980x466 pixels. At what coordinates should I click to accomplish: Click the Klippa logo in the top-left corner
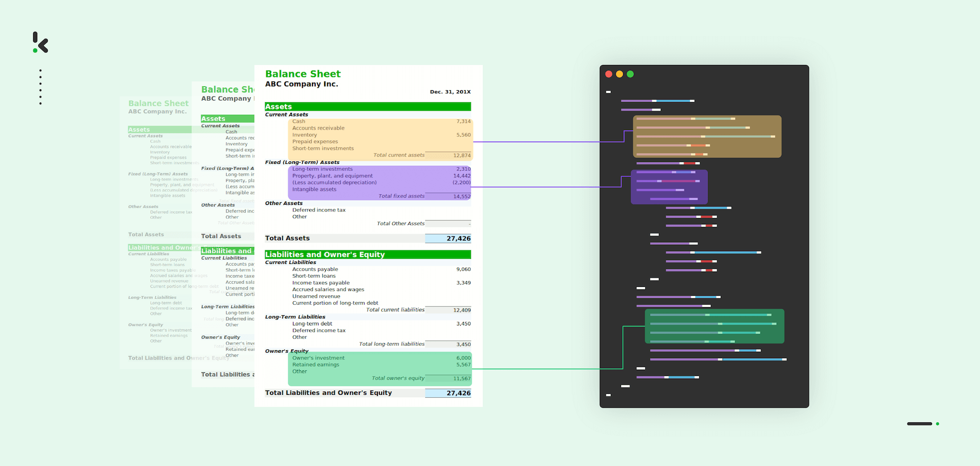[41, 43]
